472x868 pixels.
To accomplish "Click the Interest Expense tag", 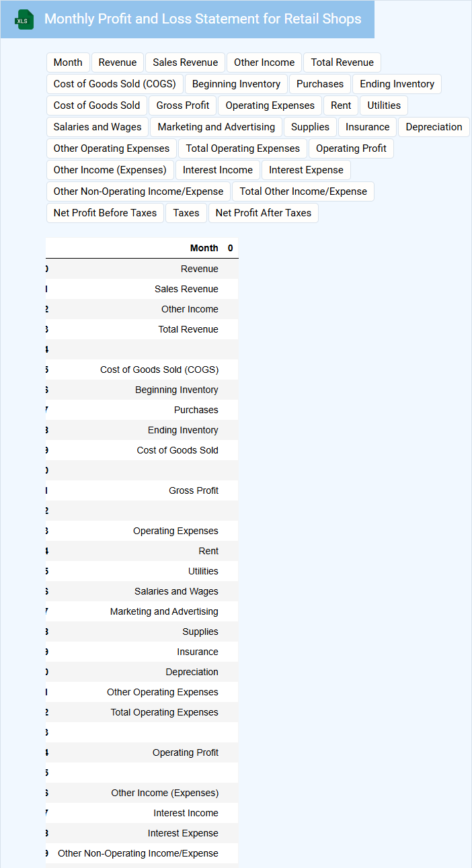I will coord(306,170).
